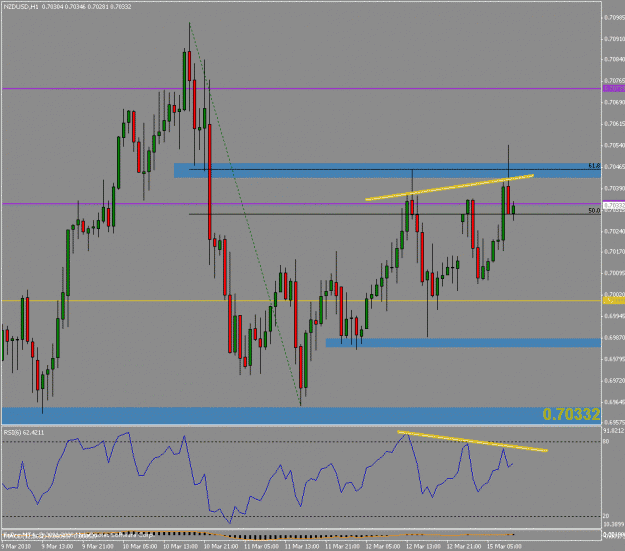Click the 11 Mar 13:00 time label
This screenshot has height=551, width=625.
[x=302, y=546]
